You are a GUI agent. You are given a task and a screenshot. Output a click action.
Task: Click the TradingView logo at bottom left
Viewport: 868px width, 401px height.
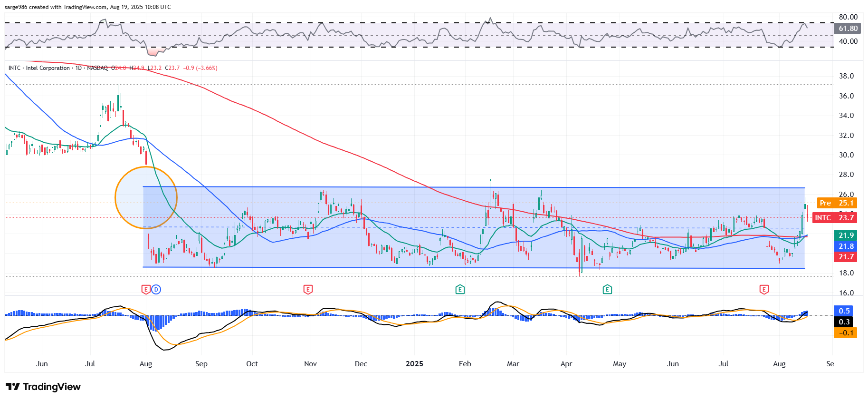pos(43,387)
